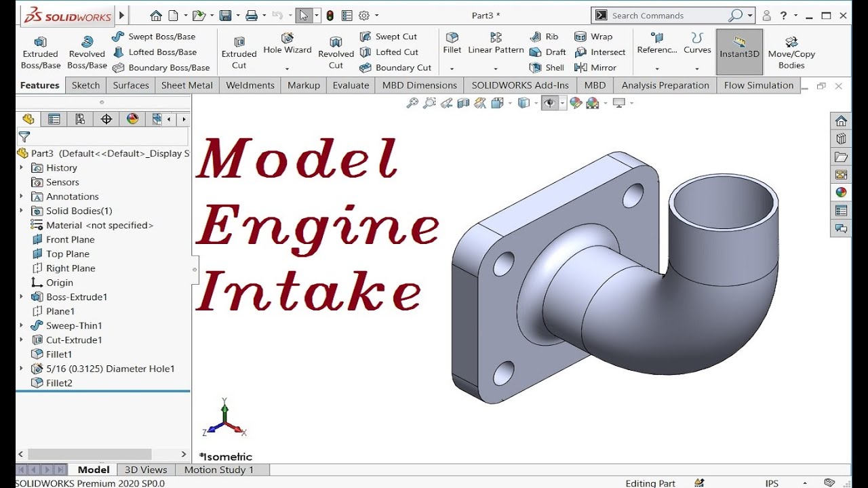Switch to the Surfaces tab

[131, 85]
